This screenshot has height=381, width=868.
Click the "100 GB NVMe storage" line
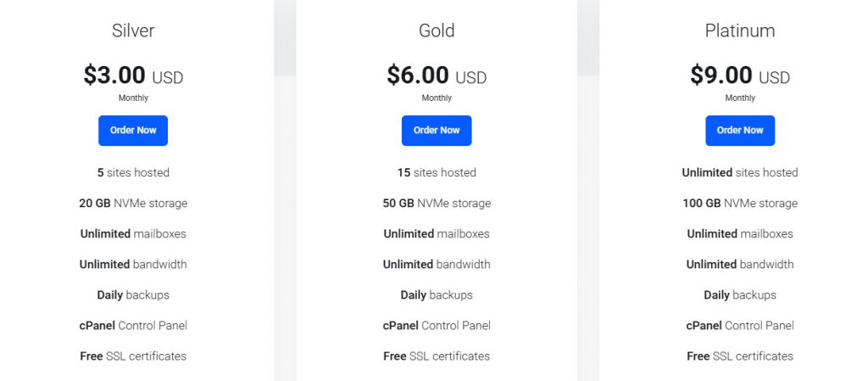(740, 203)
